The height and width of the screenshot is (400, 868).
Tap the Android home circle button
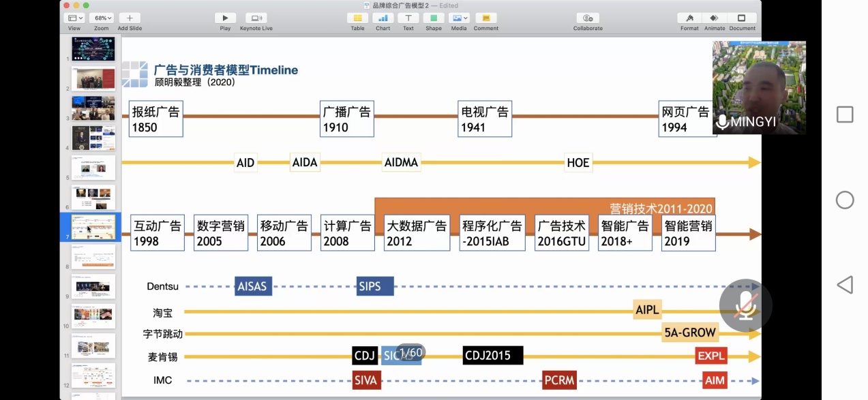coord(844,200)
